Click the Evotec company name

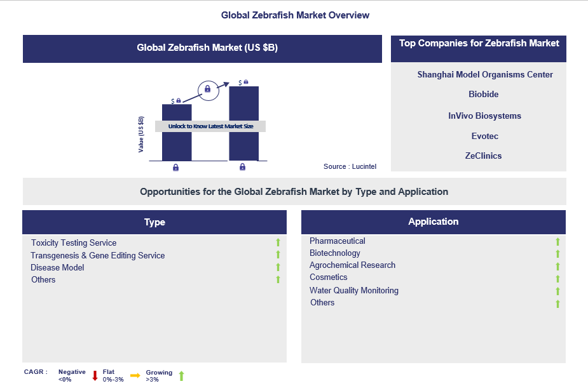[484, 136]
